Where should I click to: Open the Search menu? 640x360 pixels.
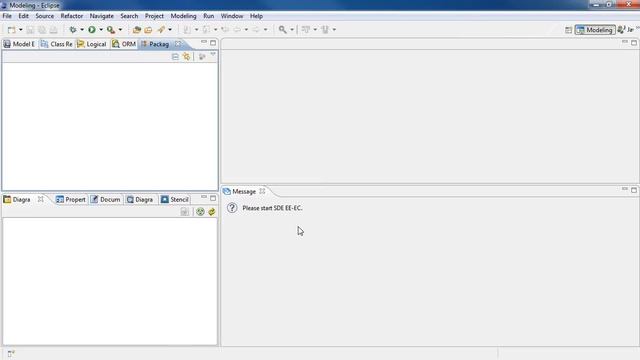[129, 16]
